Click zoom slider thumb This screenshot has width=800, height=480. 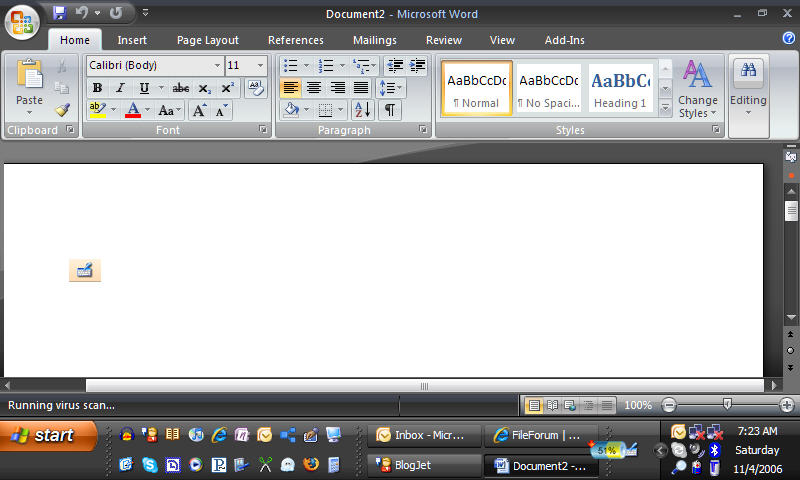point(727,405)
